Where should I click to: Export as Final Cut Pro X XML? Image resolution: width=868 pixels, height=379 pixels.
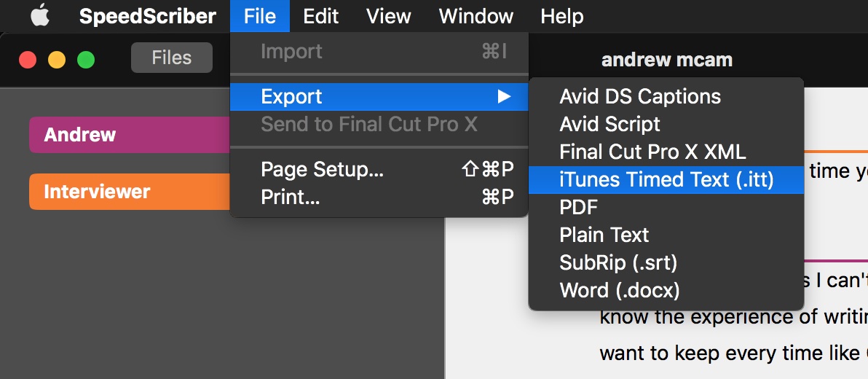coord(652,152)
